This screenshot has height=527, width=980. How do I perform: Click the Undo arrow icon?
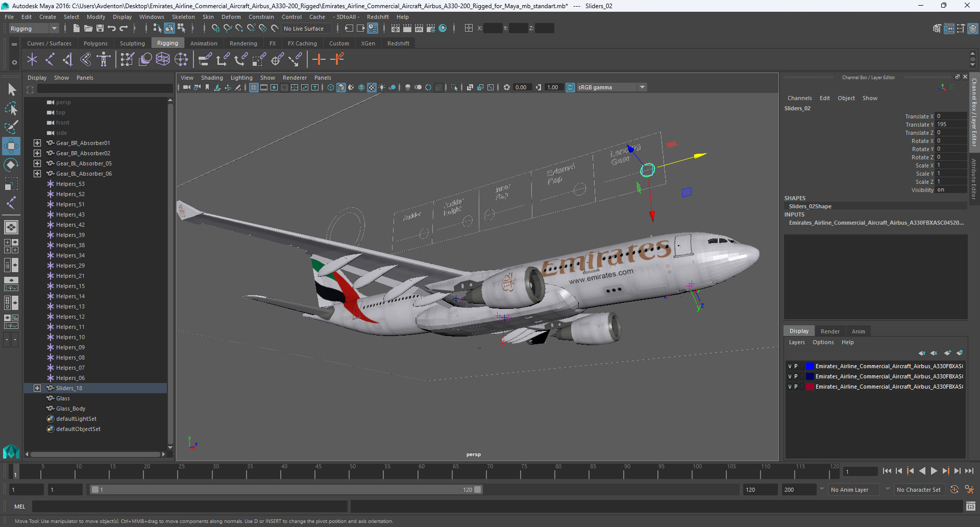pyautogui.click(x=112, y=29)
